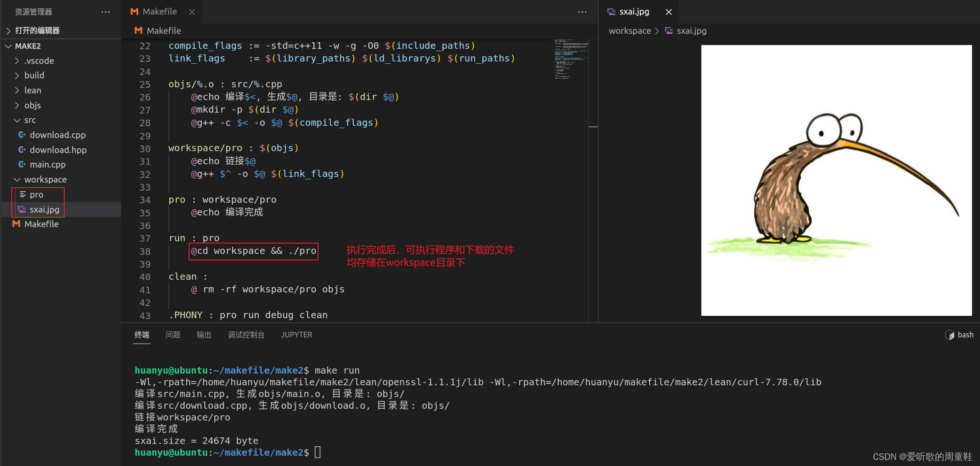
Task: Open Makefile M icon in explorer tree
Action: 16,224
